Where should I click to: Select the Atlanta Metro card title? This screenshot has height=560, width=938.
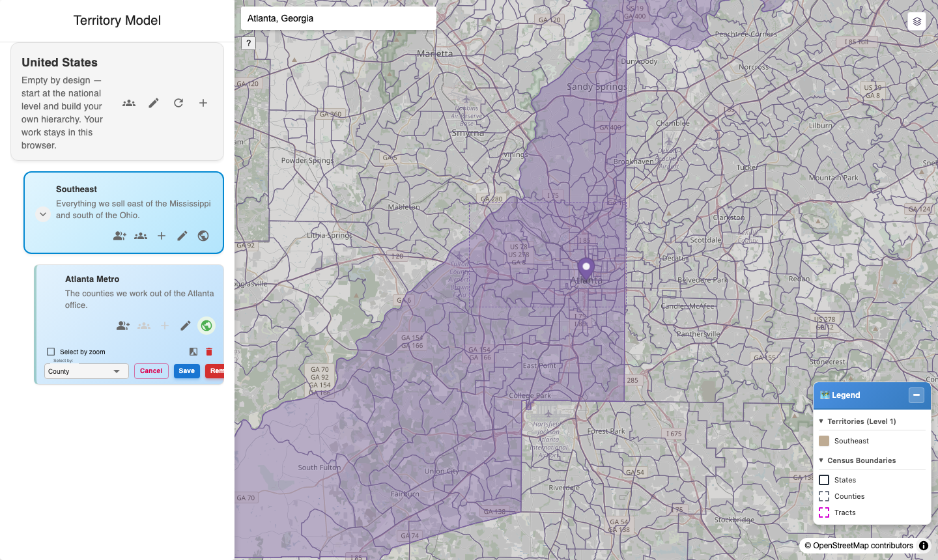coord(92,279)
